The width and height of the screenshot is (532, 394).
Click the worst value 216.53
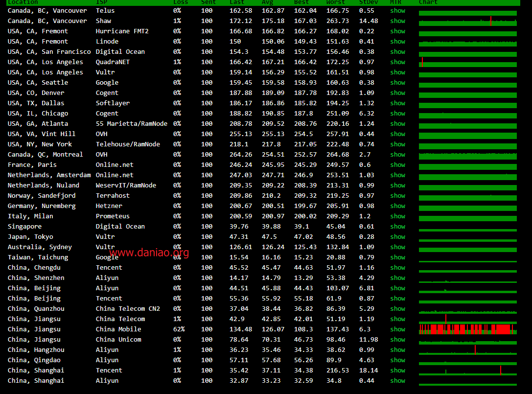(x=338, y=370)
